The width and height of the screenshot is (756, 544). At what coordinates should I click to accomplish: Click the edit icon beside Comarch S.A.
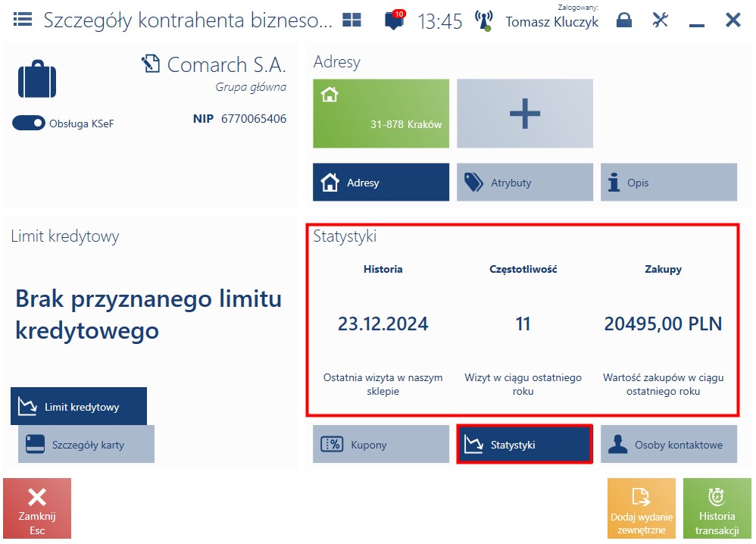[151, 64]
